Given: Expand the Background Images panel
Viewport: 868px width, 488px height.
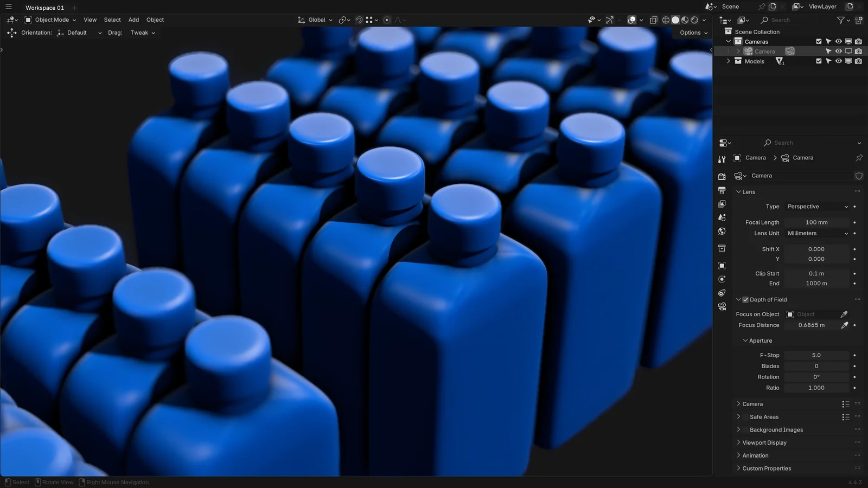Looking at the screenshot, I should tap(738, 429).
